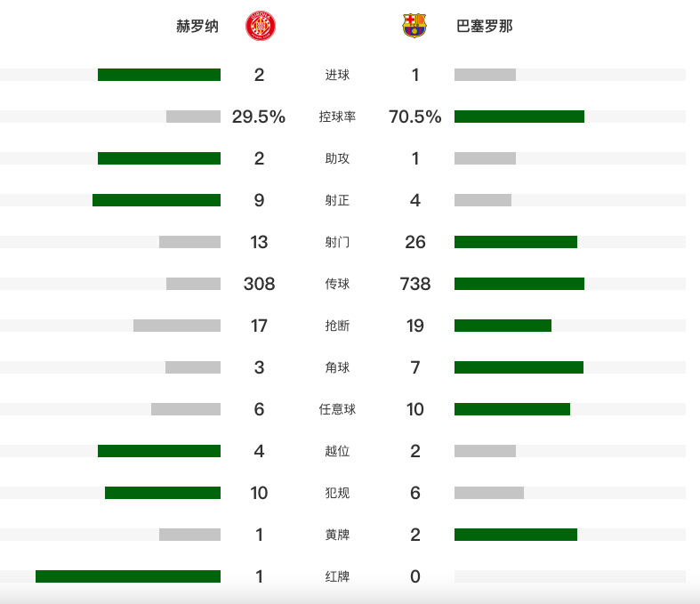This screenshot has width=700, height=604.
Task: Click Girona's green 射正 bar
Action: tap(157, 200)
